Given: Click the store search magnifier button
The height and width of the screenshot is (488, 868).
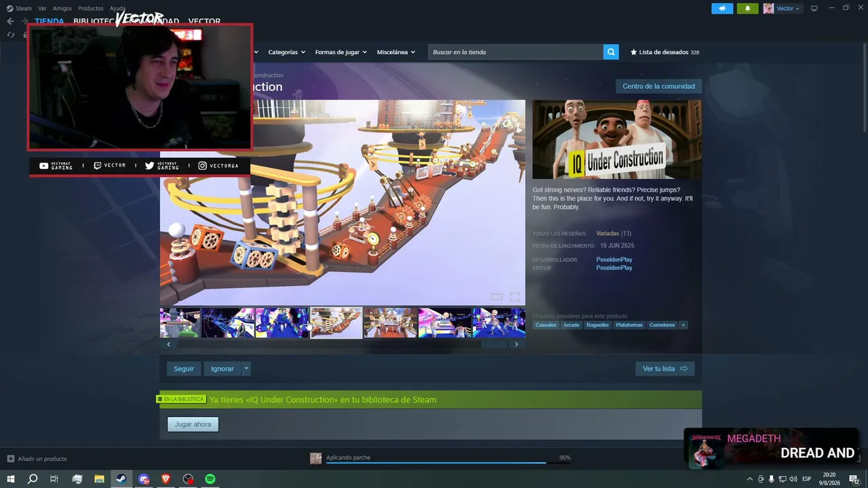Looking at the screenshot, I should click(611, 52).
